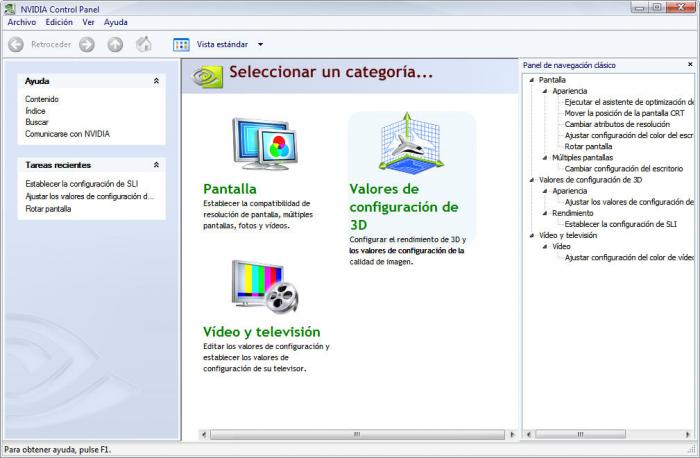Open the Archivo menu

(21, 22)
